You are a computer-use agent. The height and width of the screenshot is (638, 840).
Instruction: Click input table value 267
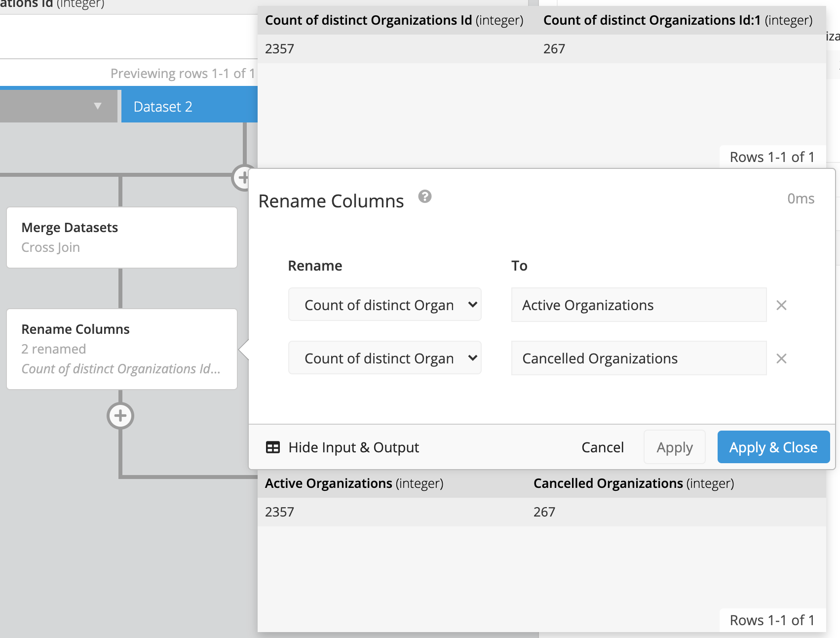pyautogui.click(x=554, y=49)
